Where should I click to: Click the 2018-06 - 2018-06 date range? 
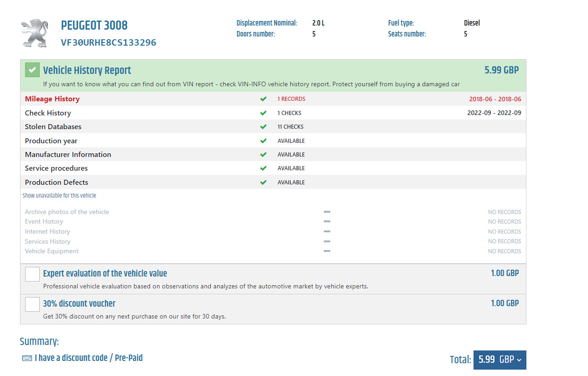coord(495,99)
